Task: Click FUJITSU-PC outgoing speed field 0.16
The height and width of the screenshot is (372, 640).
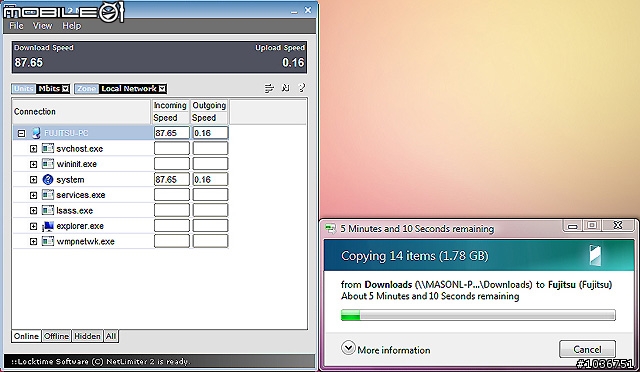Action: (210, 133)
